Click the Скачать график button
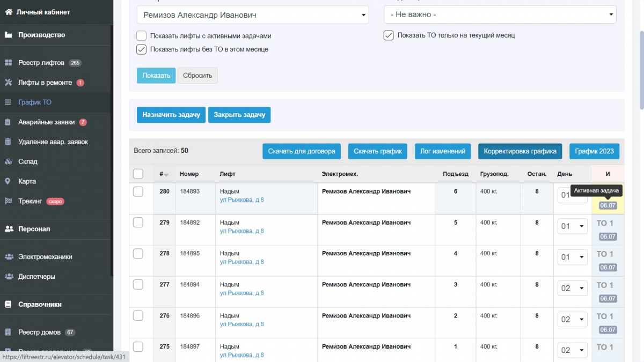The height and width of the screenshot is (362, 644). [x=378, y=151]
